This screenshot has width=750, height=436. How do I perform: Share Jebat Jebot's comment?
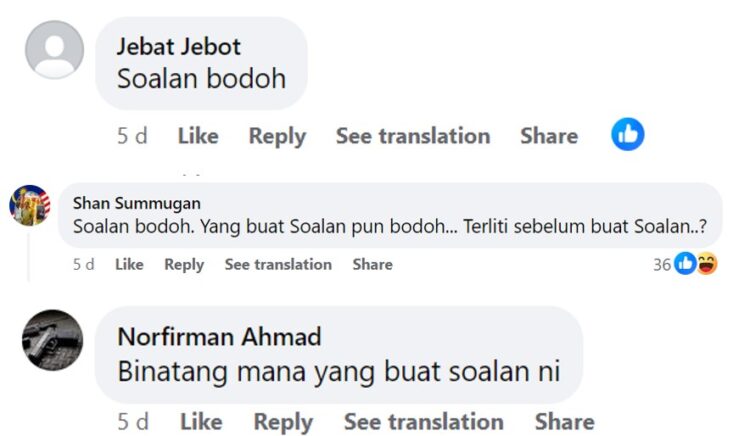(x=548, y=136)
